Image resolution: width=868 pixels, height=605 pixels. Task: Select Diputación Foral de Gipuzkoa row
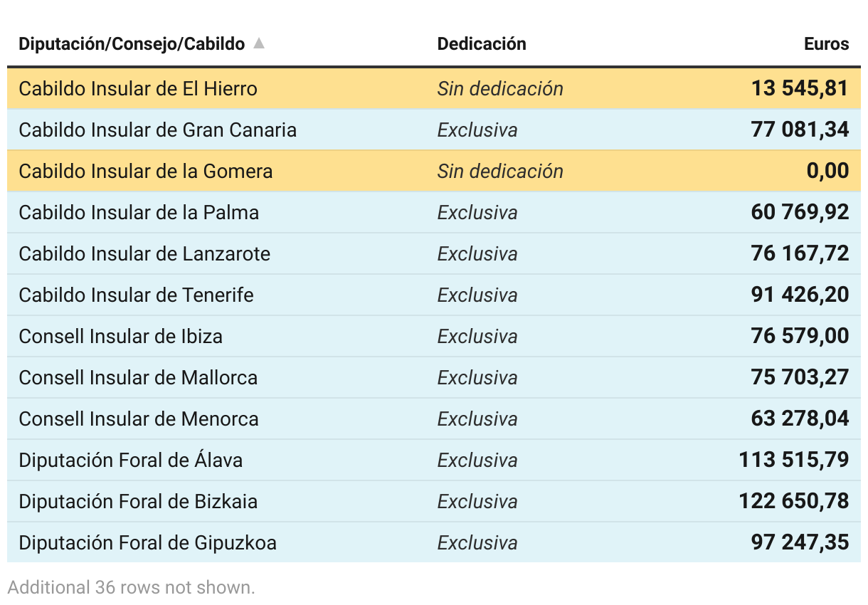pos(434,542)
